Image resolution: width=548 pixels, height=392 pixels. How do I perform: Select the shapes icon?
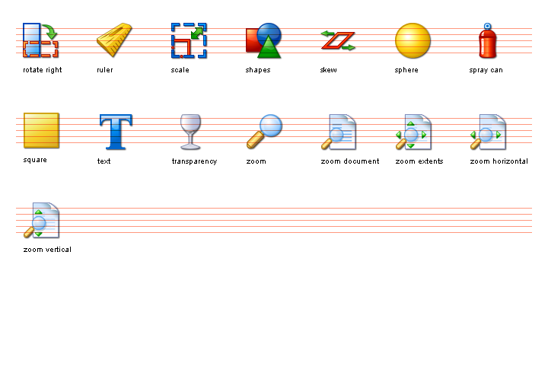263,41
